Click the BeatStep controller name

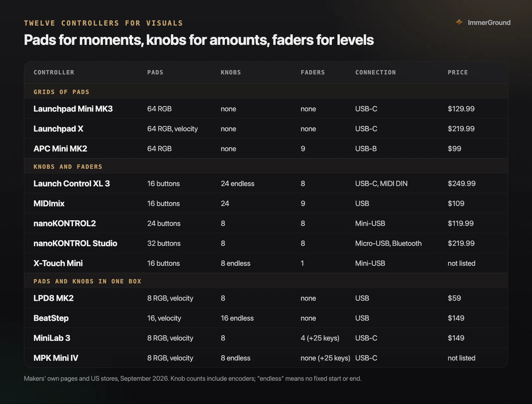point(51,318)
